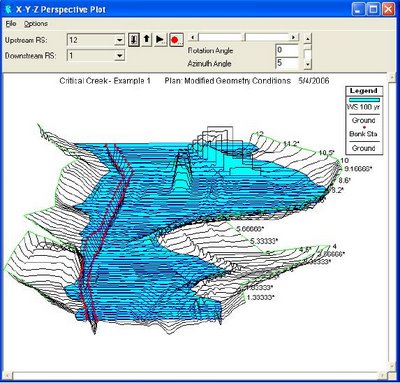Click the move downstream arrow button
Image resolution: width=400 pixels, height=383 pixels.
click(134, 40)
